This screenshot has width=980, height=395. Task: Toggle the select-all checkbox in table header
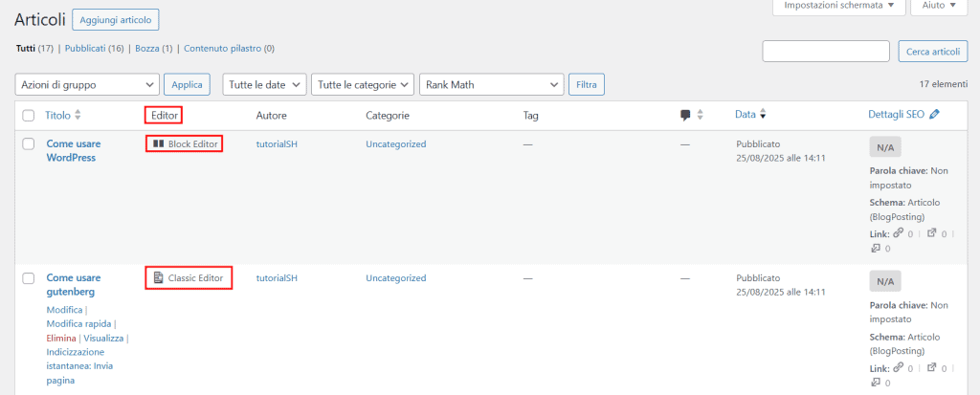(29, 116)
